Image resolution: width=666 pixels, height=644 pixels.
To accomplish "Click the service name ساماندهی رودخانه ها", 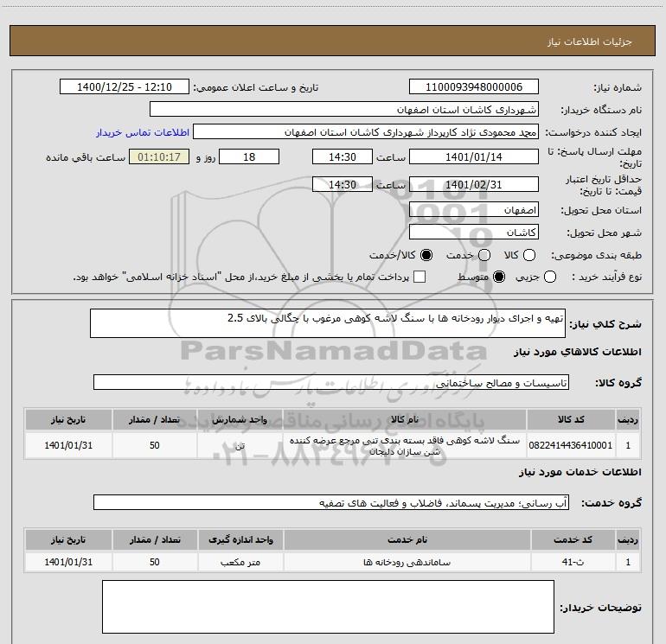I will coord(407,562).
